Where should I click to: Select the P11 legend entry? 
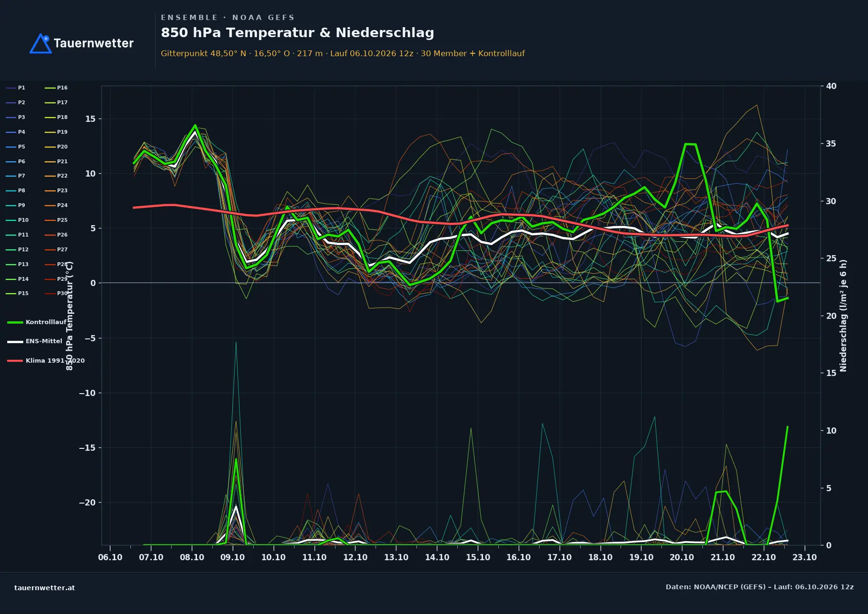[x=17, y=235]
